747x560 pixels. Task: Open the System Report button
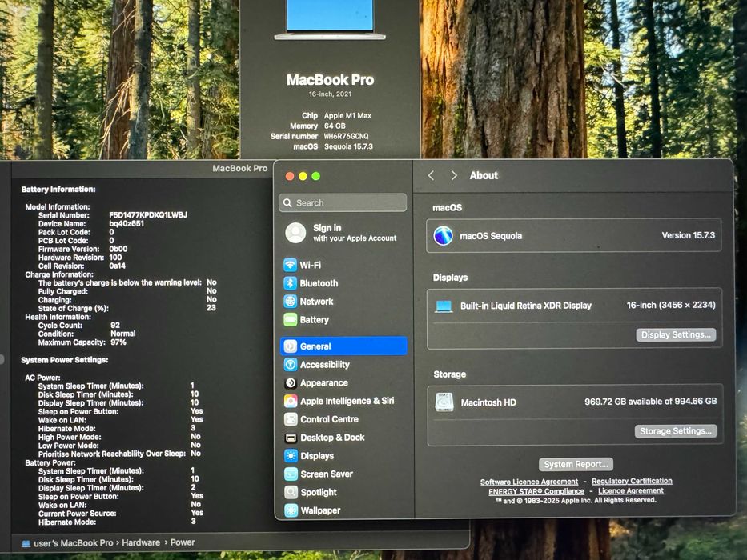pyautogui.click(x=576, y=464)
